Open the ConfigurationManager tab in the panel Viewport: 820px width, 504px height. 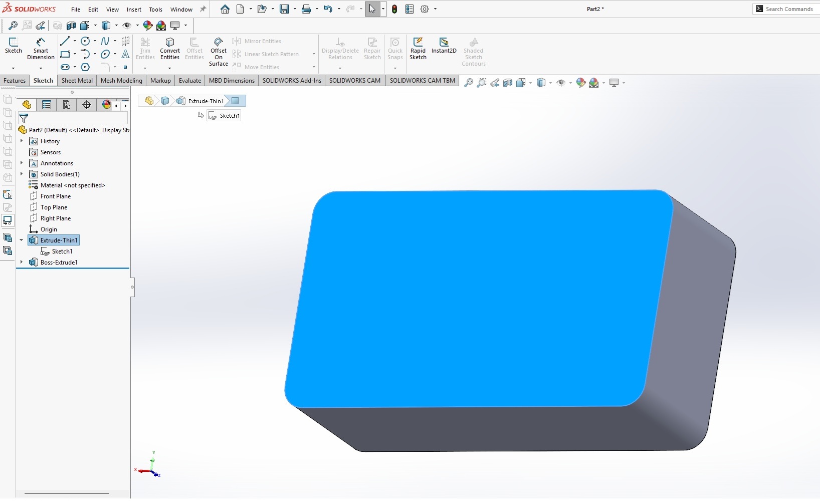67,105
